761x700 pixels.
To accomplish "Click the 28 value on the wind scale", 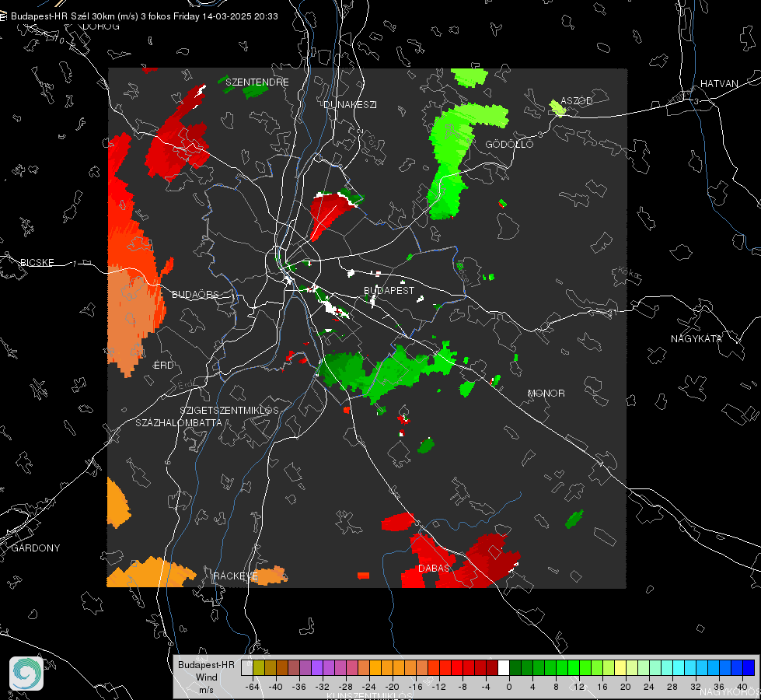I will click(x=672, y=687).
